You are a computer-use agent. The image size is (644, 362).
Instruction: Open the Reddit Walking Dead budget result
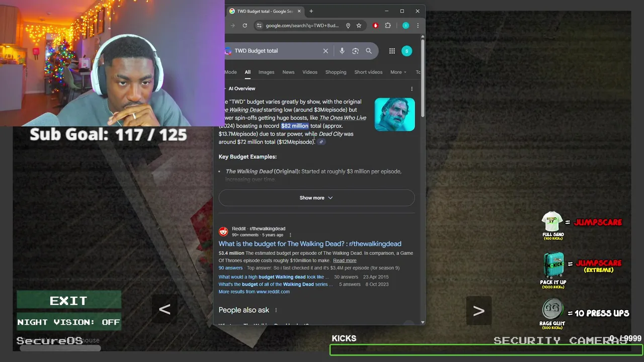point(310,244)
